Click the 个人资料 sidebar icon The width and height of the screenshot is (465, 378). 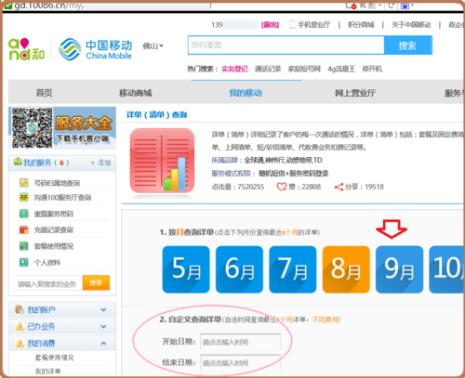click(24, 262)
